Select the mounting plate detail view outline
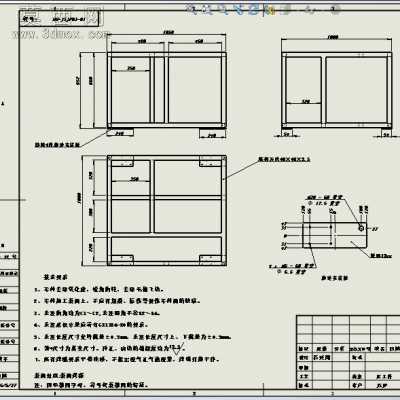The height and width of the screenshot is (400, 400). [335, 235]
